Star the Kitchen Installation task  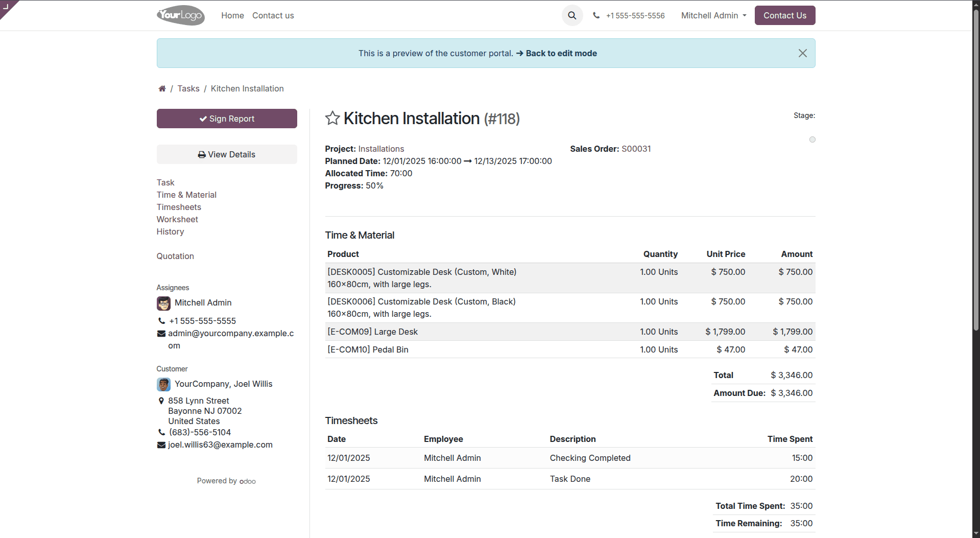point(332,118)
